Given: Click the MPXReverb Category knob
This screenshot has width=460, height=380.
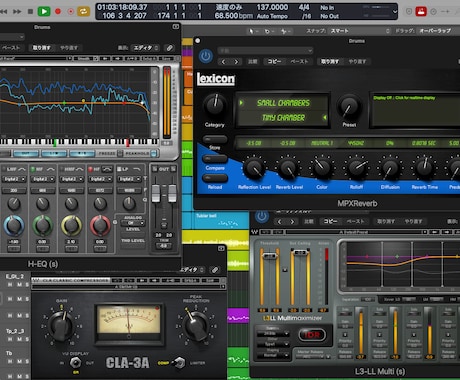Looking at the screenshot, I should pyautogui.click(x=215, y=105).
